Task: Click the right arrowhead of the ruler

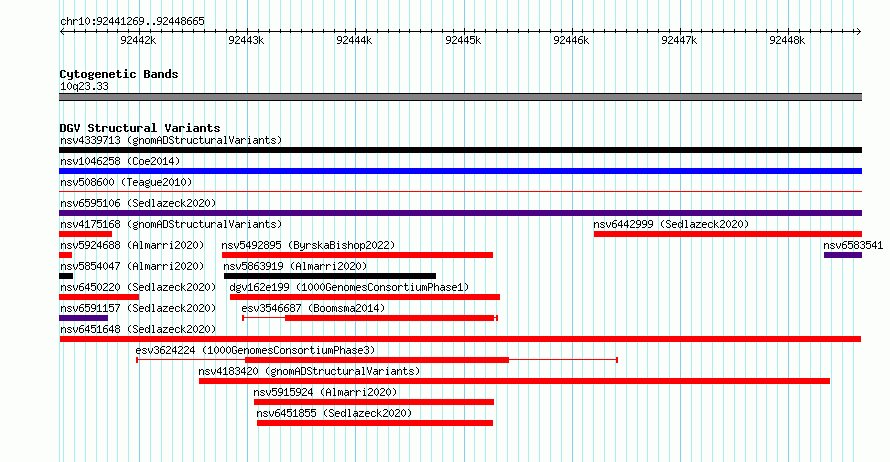Action: click(x=859, y=32)
